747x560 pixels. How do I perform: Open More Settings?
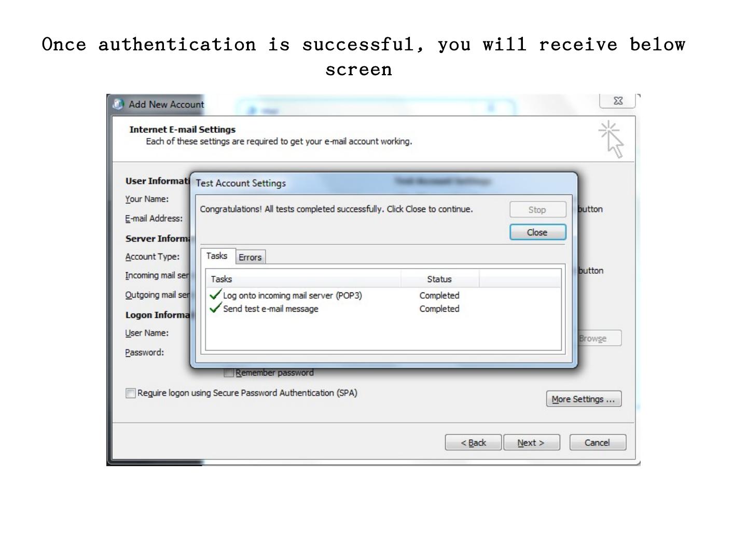coord(584,399)
